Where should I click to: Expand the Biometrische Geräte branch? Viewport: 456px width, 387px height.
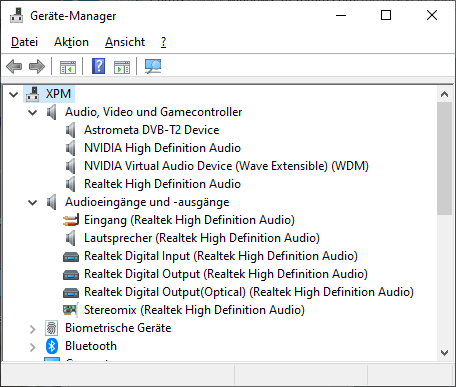click(32, 329)
